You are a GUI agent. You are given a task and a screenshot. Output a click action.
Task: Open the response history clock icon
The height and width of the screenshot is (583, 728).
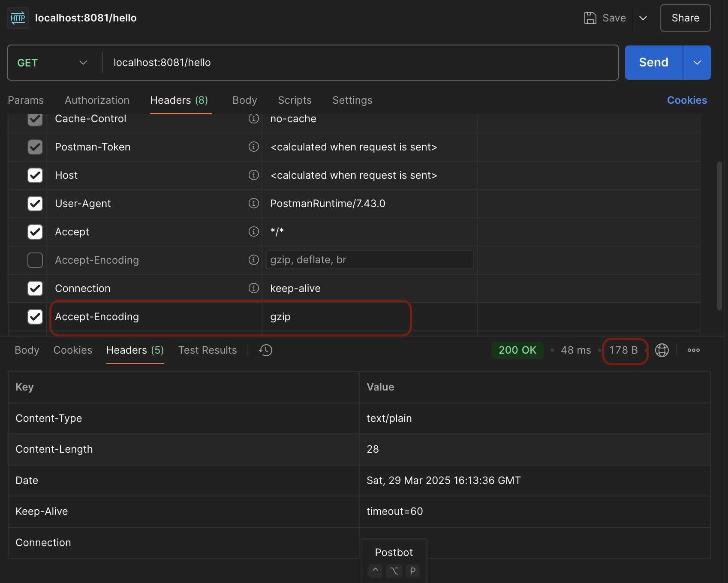265,350
